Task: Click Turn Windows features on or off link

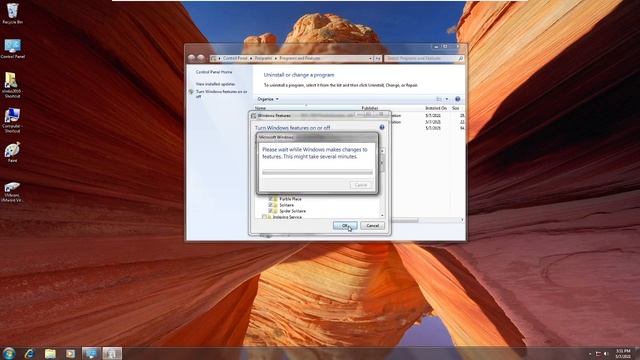Action: pos(222,94)
